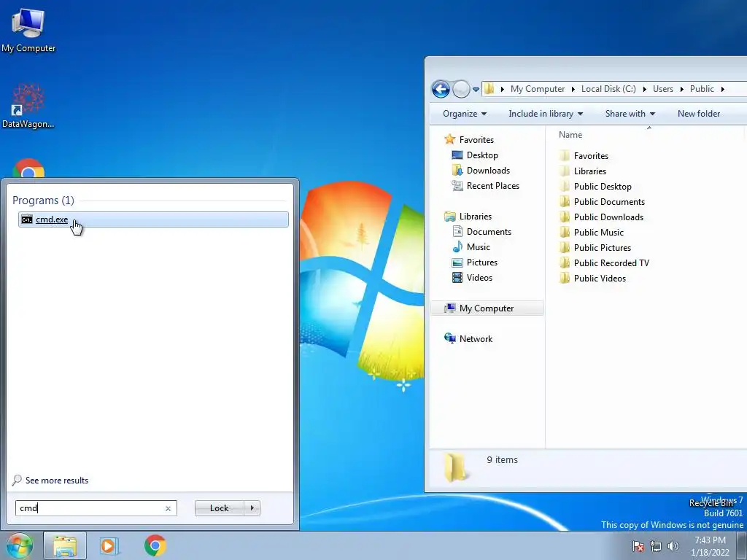Open the Organize dropdown menu
Screen dimensions: 747x560
465,113
